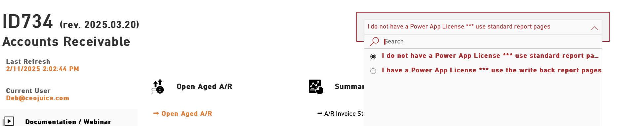Open Documentation / Webinar button

tap(69, 117)
